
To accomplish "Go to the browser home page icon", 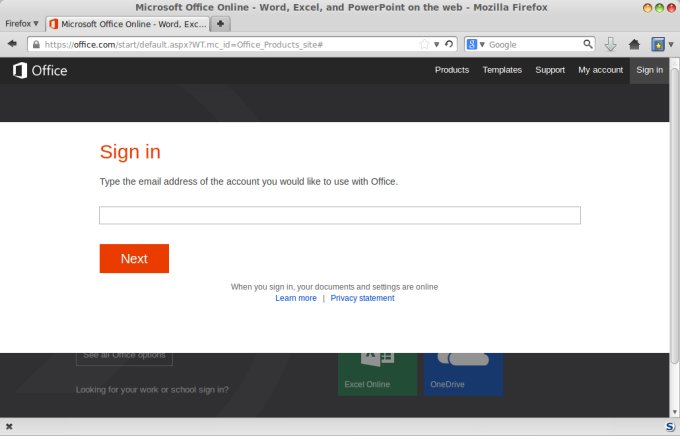I will [x=634, y=44].
